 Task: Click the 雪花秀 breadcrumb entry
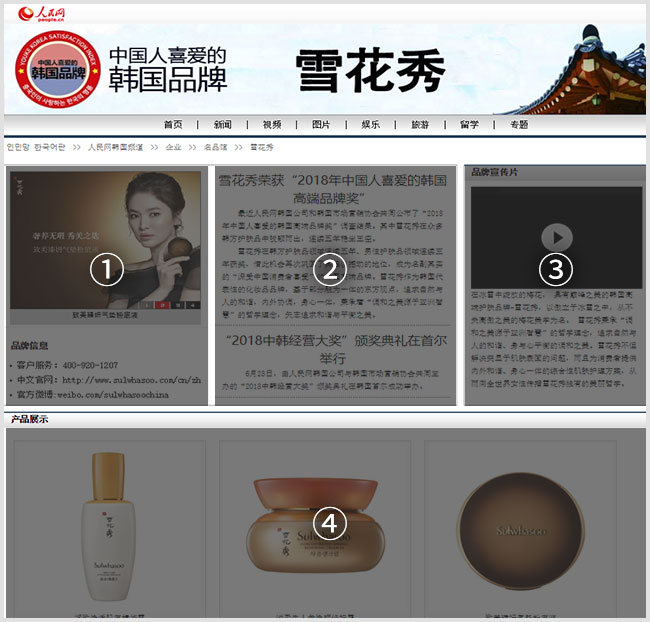tap(262, 147)
